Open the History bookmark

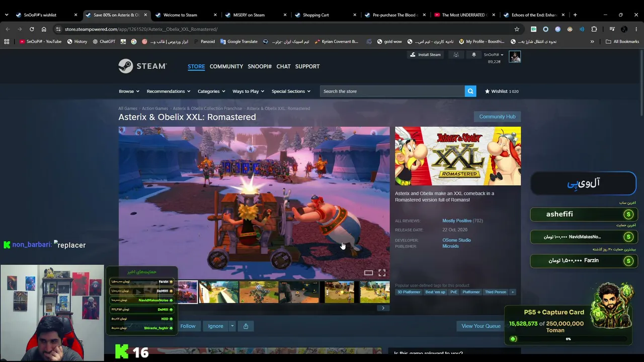pyautogui.click(x=77, y=42)
